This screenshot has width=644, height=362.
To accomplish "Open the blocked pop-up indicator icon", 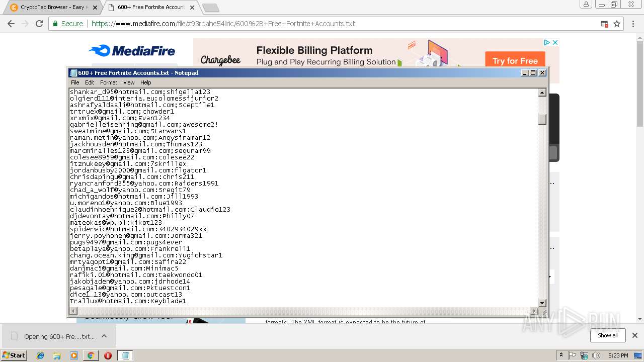I will tap(604, 24).
